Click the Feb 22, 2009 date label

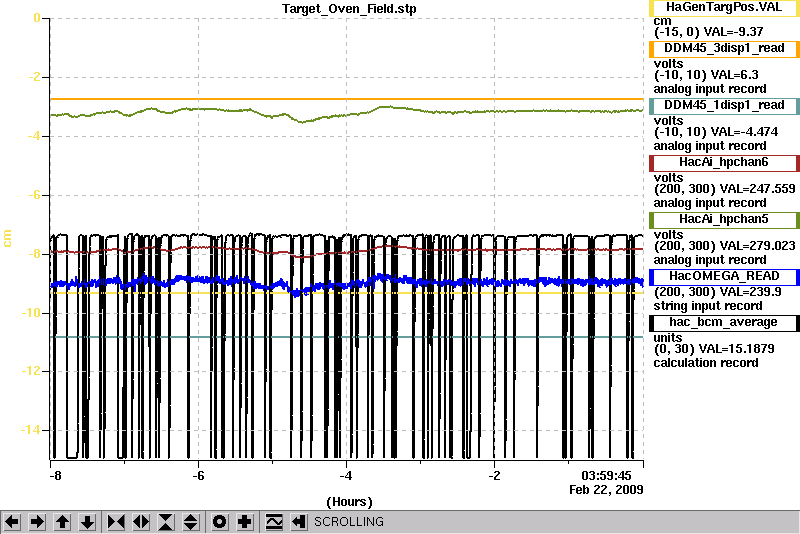pos(606,490)
